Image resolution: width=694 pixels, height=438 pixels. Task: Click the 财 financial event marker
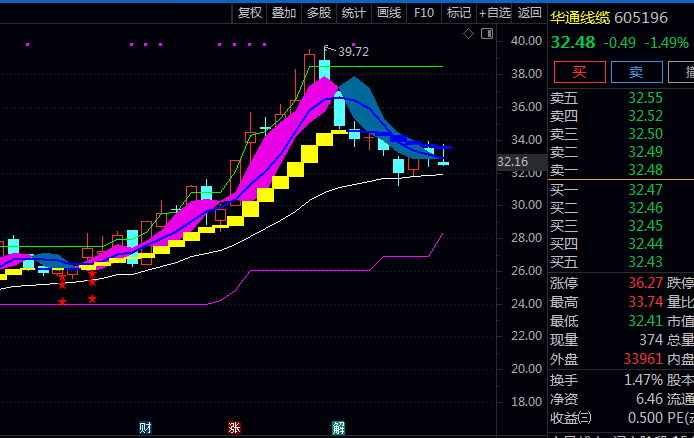pyautogui.click(x=145, y=428)
